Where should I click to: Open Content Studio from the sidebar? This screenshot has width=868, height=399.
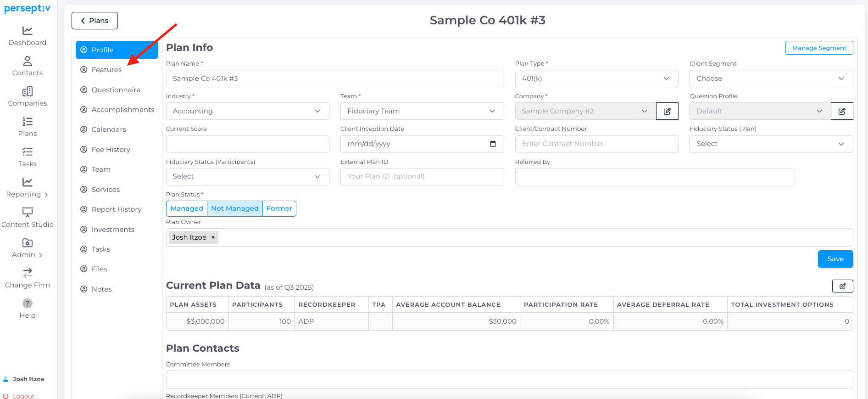28,218
